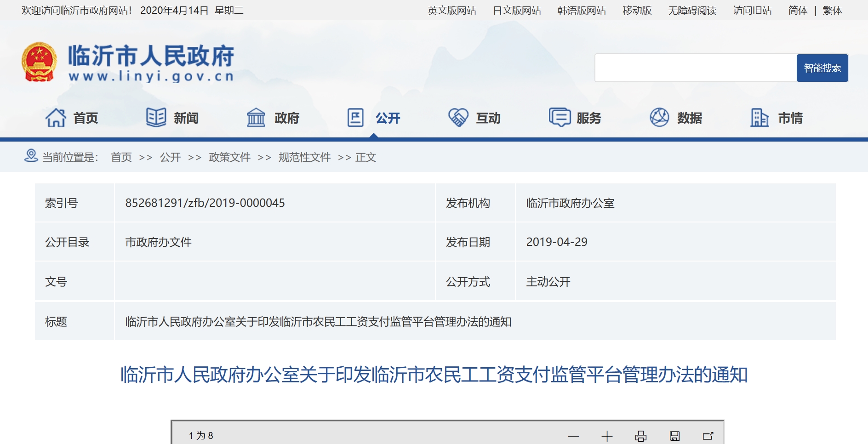The image size is (868, 444).
Task: Click the 市情 city building icon
Action: pyautogui.click(x=759, y=118)
